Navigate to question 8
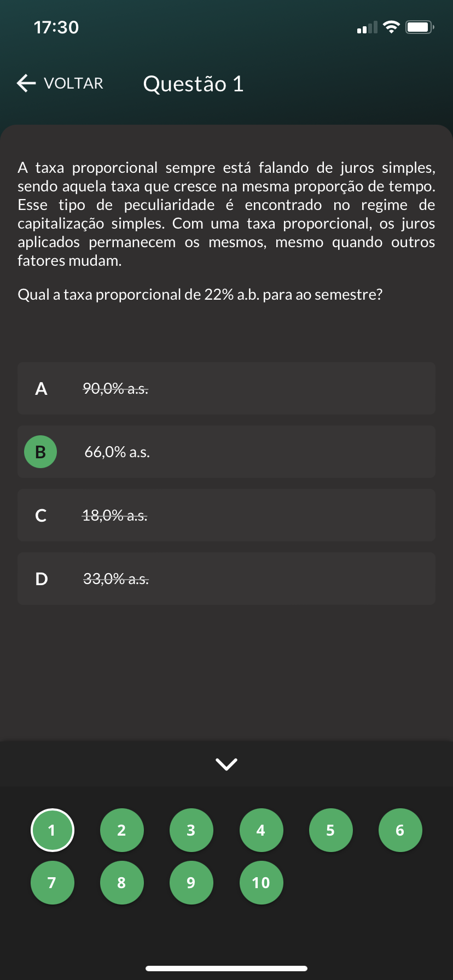453x980 pixels. pyautogui.click(x=121, y=883)
